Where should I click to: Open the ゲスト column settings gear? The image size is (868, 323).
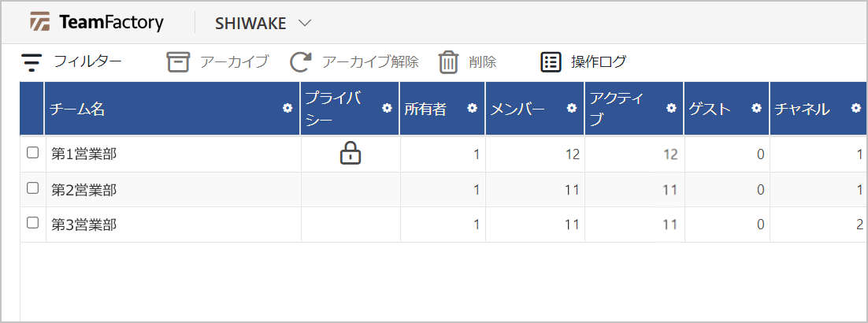click(x=756, y=109)
